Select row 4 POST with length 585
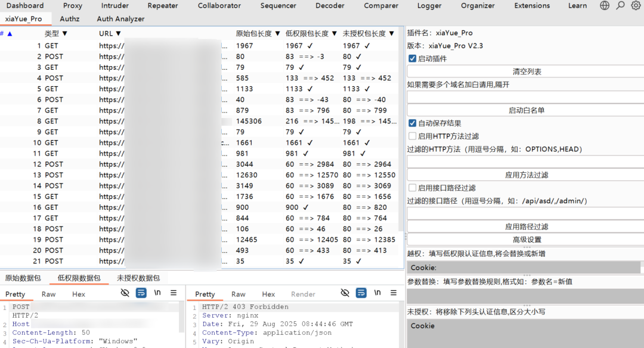This screenshot has height=348, width=644. click(x=199, y=78)
